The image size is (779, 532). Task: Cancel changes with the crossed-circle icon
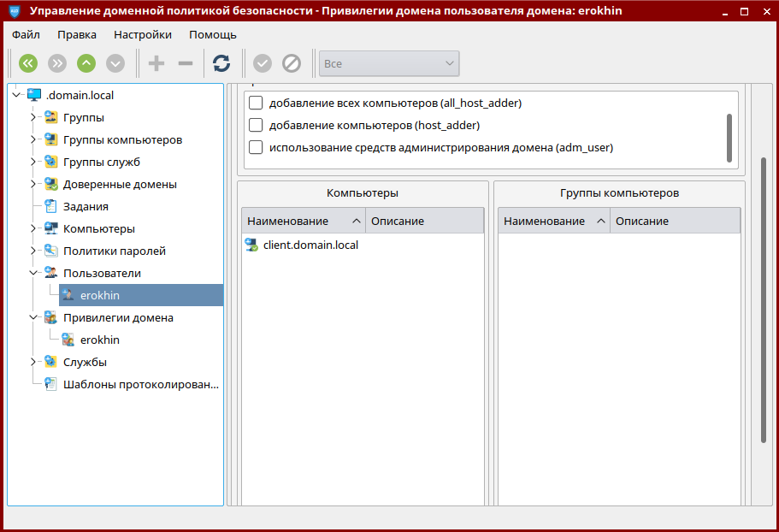click(x=292, y=63)
